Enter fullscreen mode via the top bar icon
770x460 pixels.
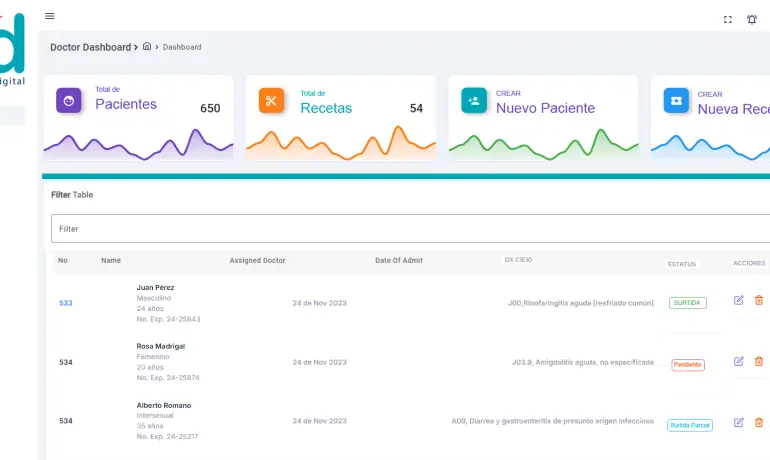(x=727, y=19)
